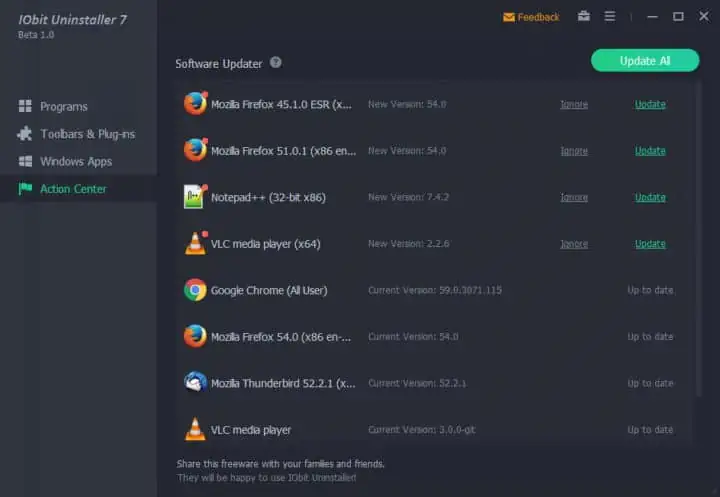Image resolution: width=720 pixels, height=497 pixels.
Task: Select the 'VLC media player (x64)' name
Action: tap(265, 244)
